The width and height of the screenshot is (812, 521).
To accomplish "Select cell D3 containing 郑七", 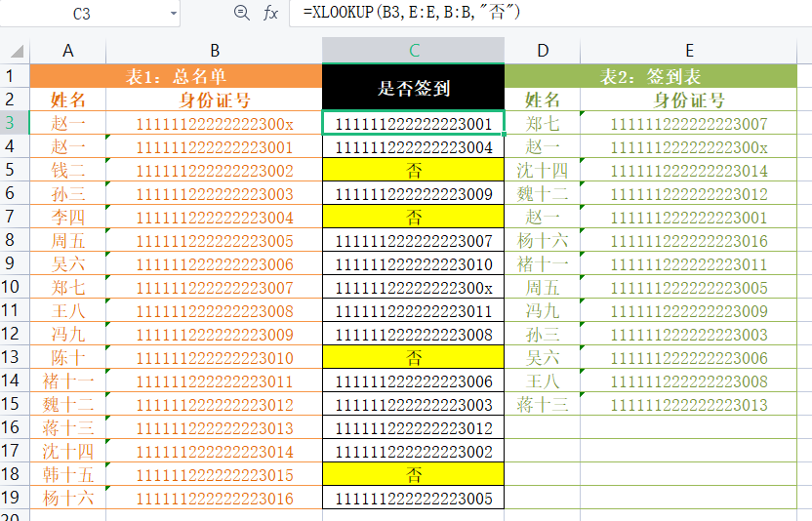I will coord(543,123).
